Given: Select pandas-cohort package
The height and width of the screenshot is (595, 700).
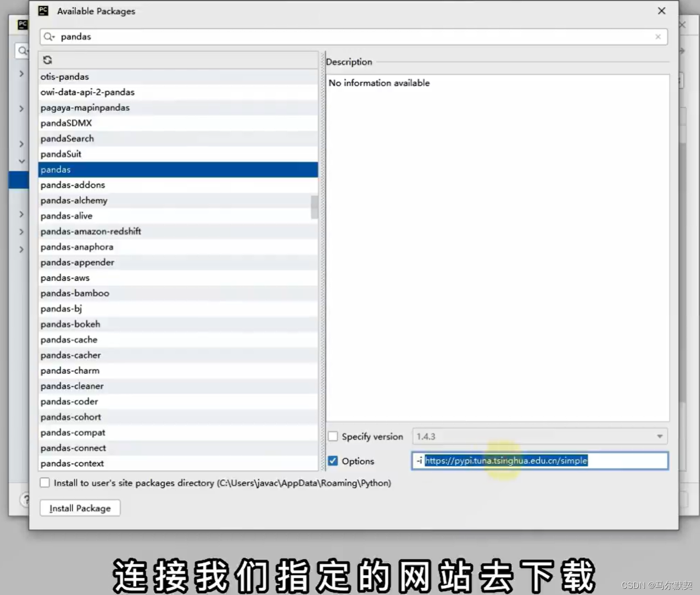Looking at the screenshot, I should coord(178,417).
